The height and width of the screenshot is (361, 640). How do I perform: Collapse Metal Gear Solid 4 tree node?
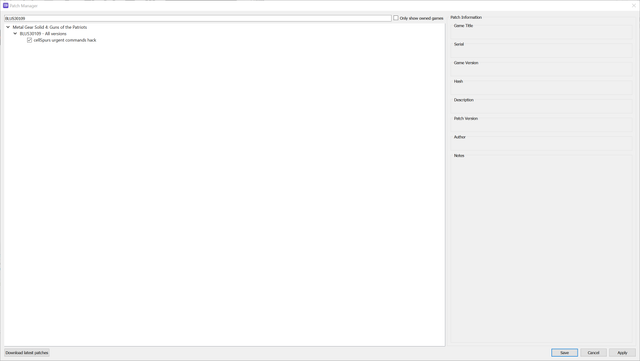point(8,27)
